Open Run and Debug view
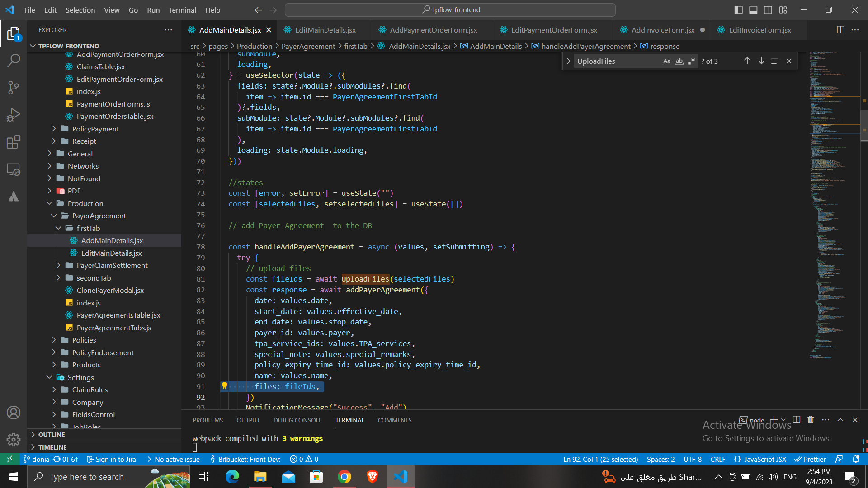Viewport: 868px width, 488px height. [14, 115]
